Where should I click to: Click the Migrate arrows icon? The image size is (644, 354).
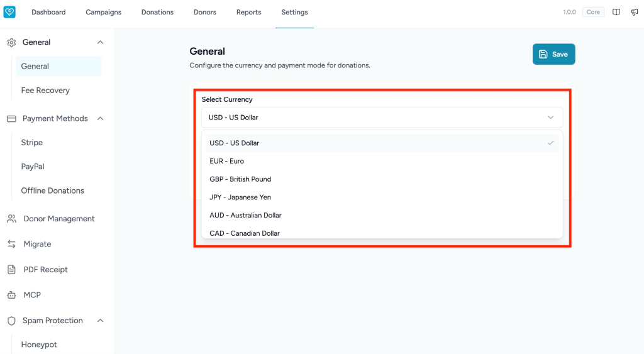(x=11, y=244)
